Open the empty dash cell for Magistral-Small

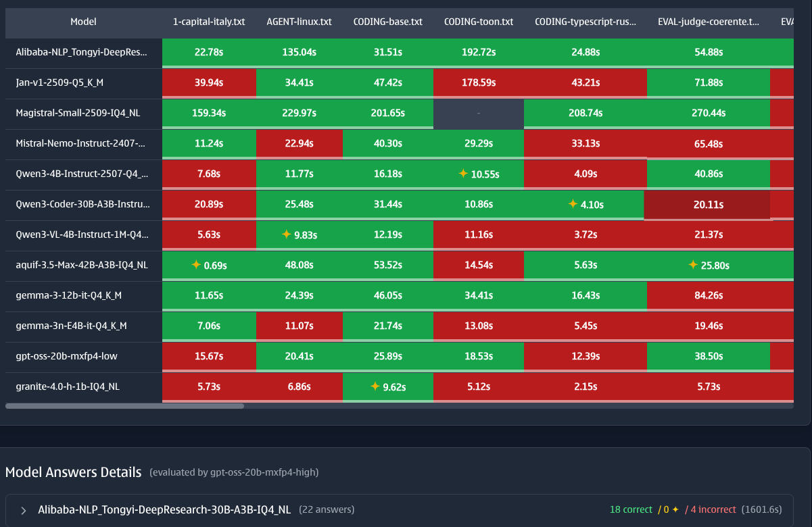pos(478,114)
